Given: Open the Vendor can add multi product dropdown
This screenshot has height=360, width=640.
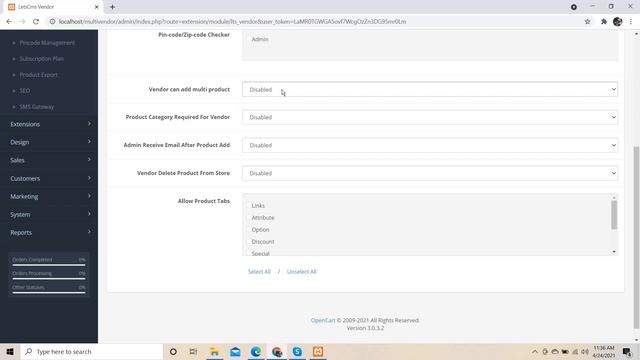Looking at the screenshot, I should 430,89.
